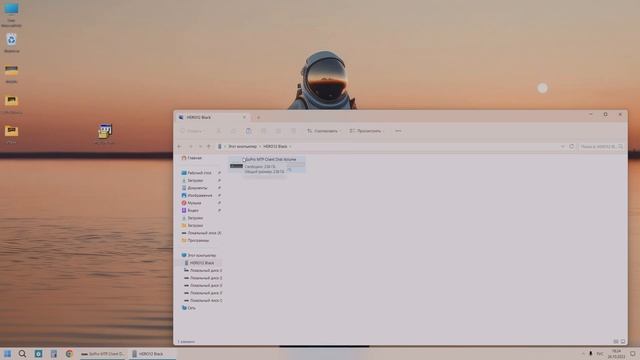Screen dimensions: 640x360
Task: Select the HERO12 Black window tab
Action: 212,118
